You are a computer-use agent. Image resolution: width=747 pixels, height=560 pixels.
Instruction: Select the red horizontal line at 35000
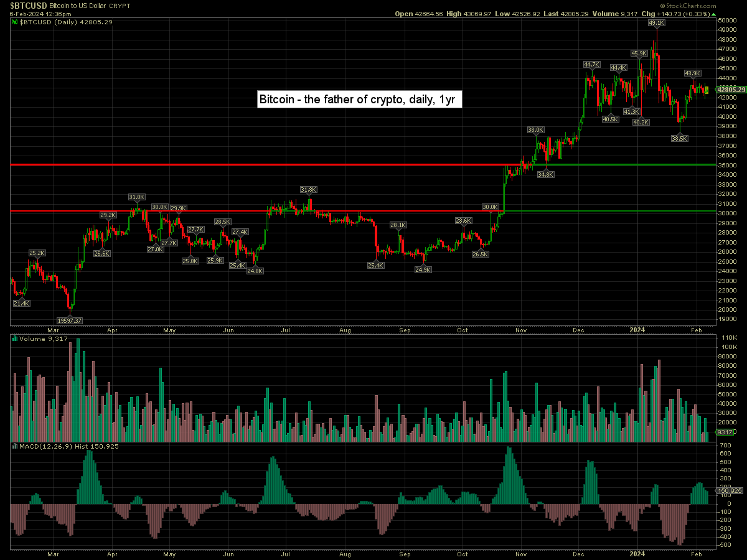[249, 165]
